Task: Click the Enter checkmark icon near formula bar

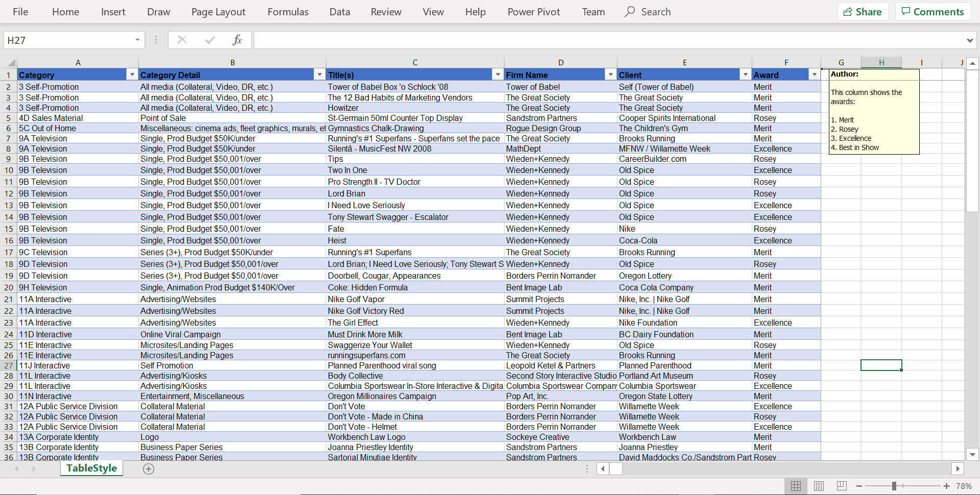Action: [209, 40]
